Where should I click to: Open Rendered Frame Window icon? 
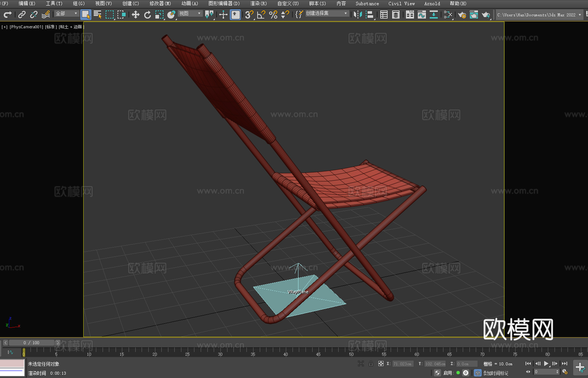click(474, 14)
